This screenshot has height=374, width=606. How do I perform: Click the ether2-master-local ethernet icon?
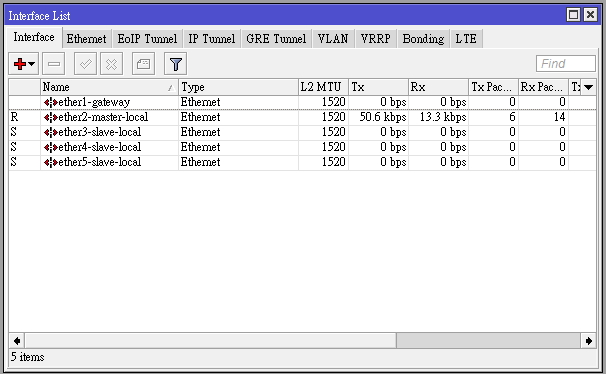(51, 117)
